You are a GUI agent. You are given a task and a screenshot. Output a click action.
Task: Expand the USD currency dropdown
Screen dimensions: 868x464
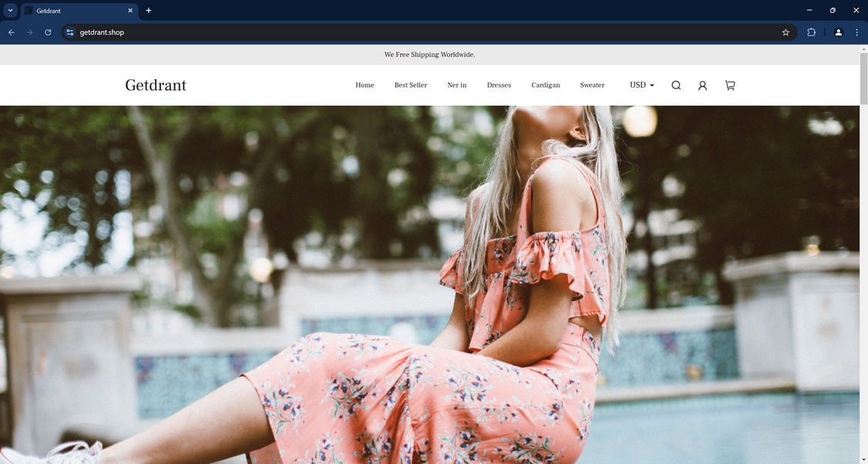pyautogui.click(x=641, y=86)
